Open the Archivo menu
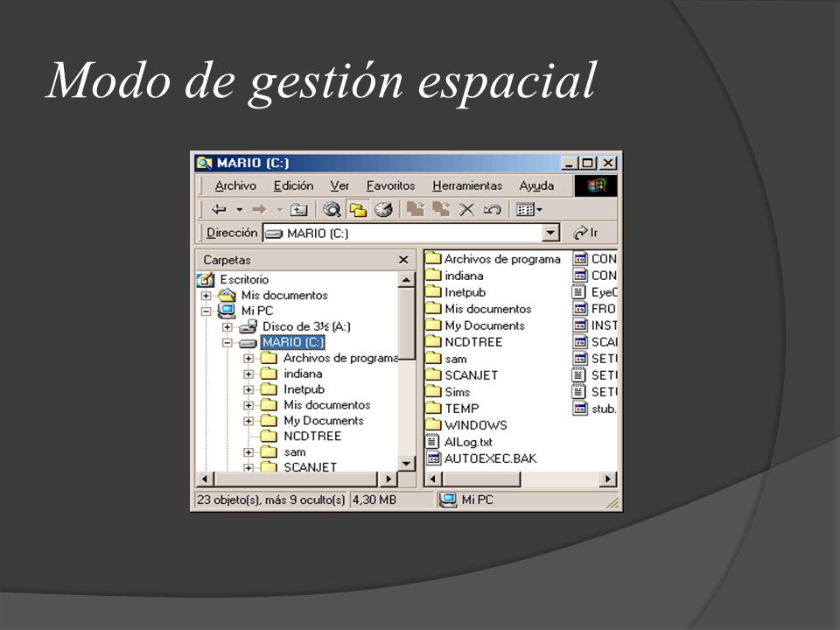Viewport: 840px width, 630px height. pos(235,185)
